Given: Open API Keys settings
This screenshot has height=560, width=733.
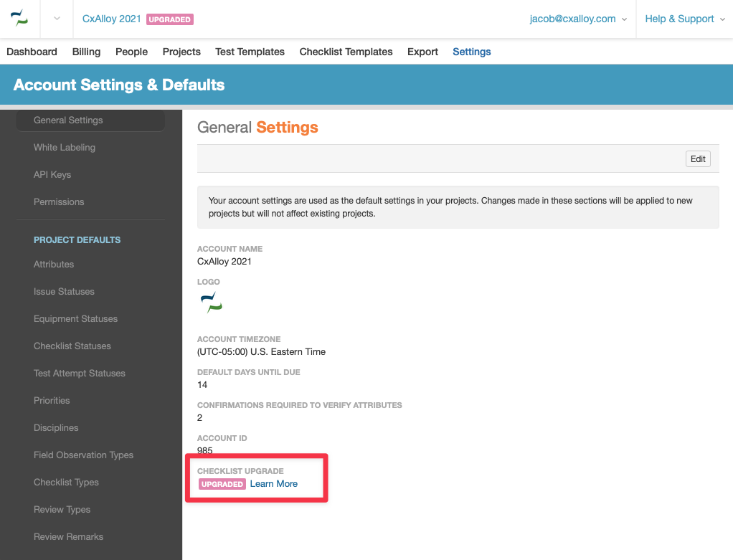Looking at the screenshot, I should 52,174.
